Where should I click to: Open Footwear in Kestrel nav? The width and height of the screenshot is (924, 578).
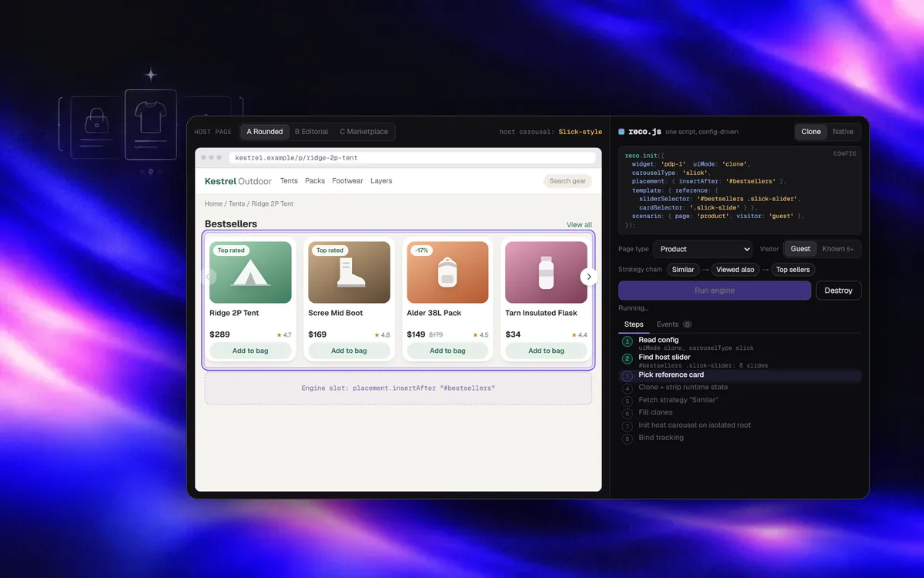coord(347,181)
